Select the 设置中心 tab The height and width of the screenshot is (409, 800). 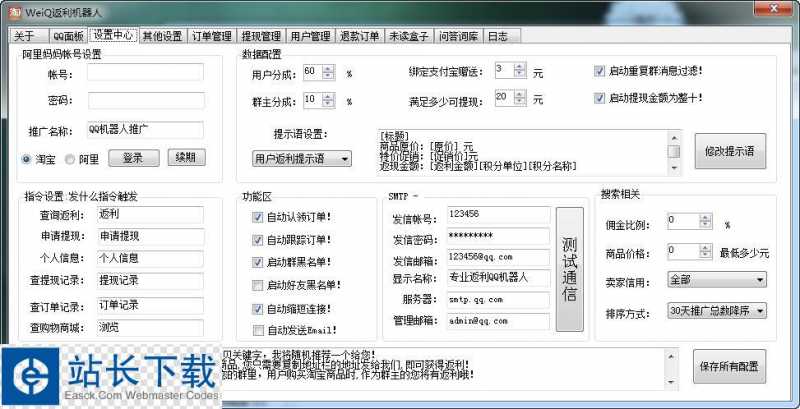click(113, 35)
